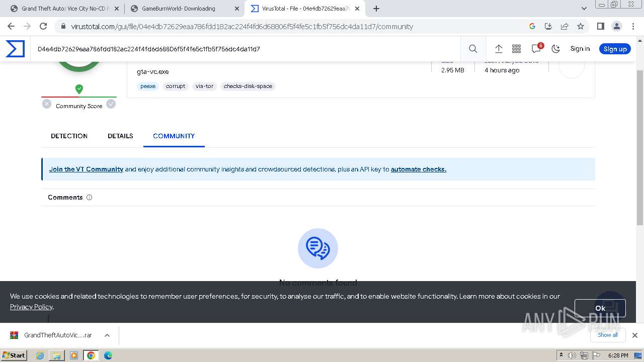644x362 pixels.
Task: Click the peexe tag
Action: click(148, 86)
